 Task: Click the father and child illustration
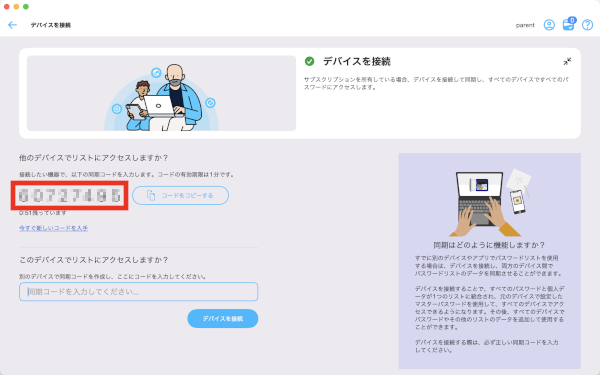click(x=161, y=93)
